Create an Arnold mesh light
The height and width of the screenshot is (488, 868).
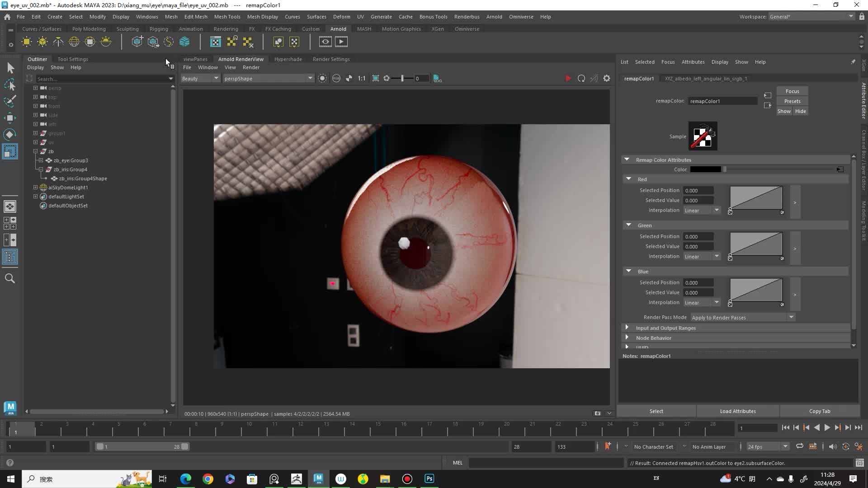(x=42, y=42)
